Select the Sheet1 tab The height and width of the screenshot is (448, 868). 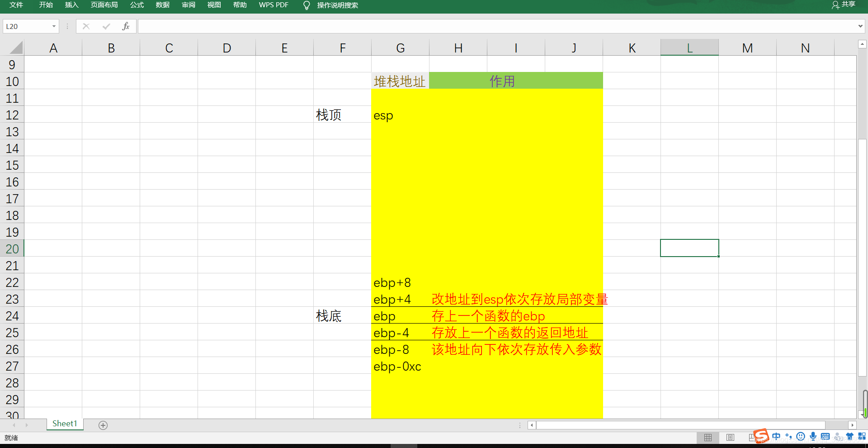(65, 424)
